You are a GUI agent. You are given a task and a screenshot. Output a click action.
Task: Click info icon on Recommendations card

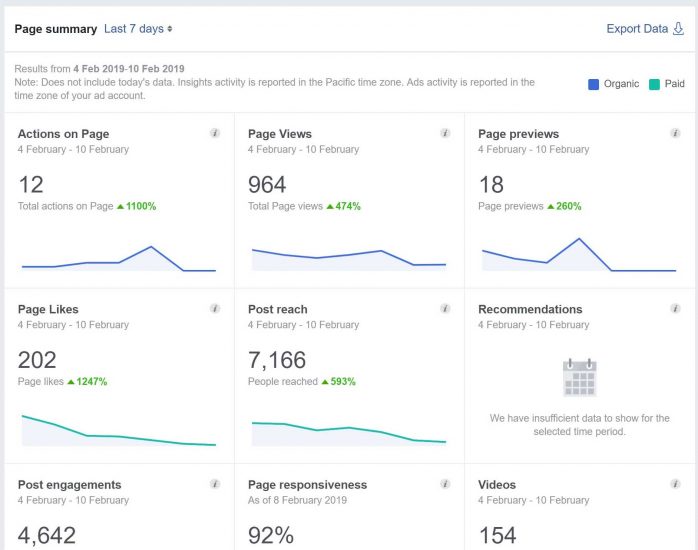[x=675, y=309]
